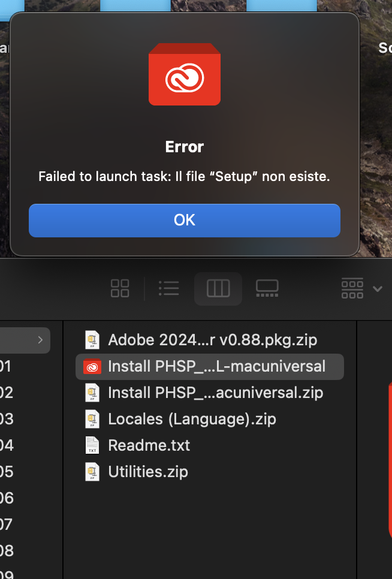The width and height of the screenshot is (392, 579).
Task: Click the zip icon beside Locales (Language).zip
Action: 92,419
